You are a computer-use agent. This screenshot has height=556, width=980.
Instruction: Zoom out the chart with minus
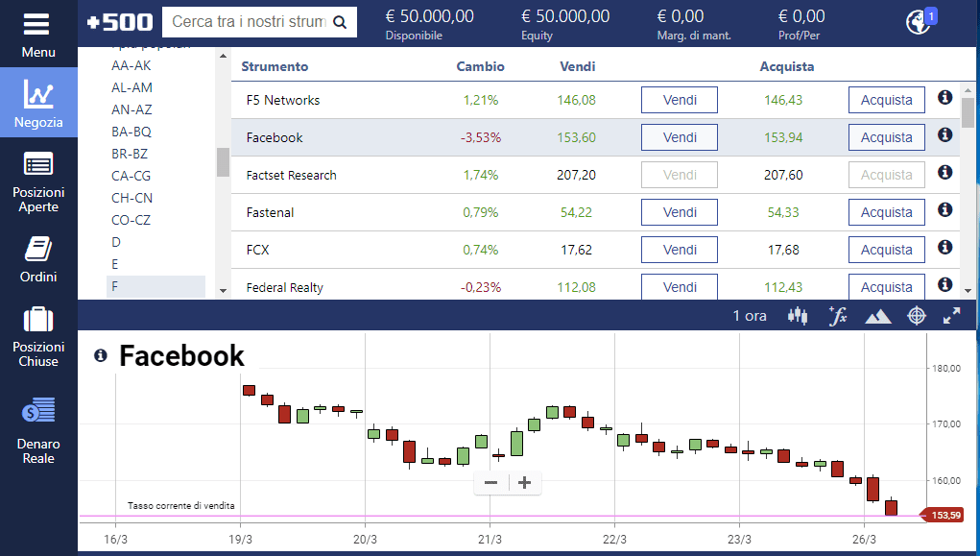490,483
